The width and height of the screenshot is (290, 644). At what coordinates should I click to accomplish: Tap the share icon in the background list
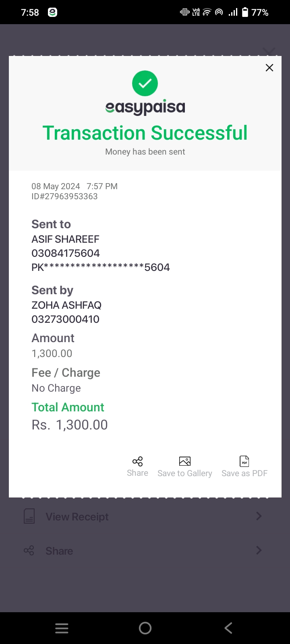pyautogui.click(x=29, y=550)
